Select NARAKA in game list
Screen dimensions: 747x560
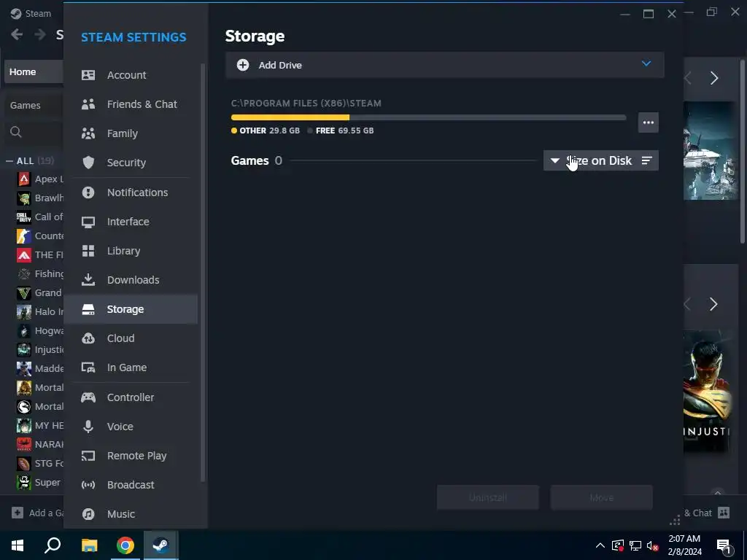(40, 444)
